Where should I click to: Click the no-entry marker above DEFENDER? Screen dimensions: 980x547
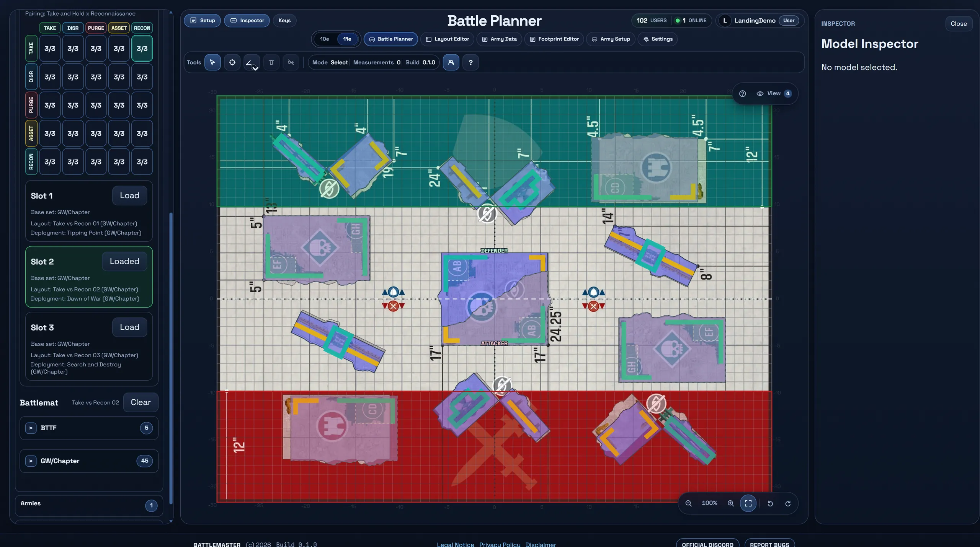coord(487,213)
